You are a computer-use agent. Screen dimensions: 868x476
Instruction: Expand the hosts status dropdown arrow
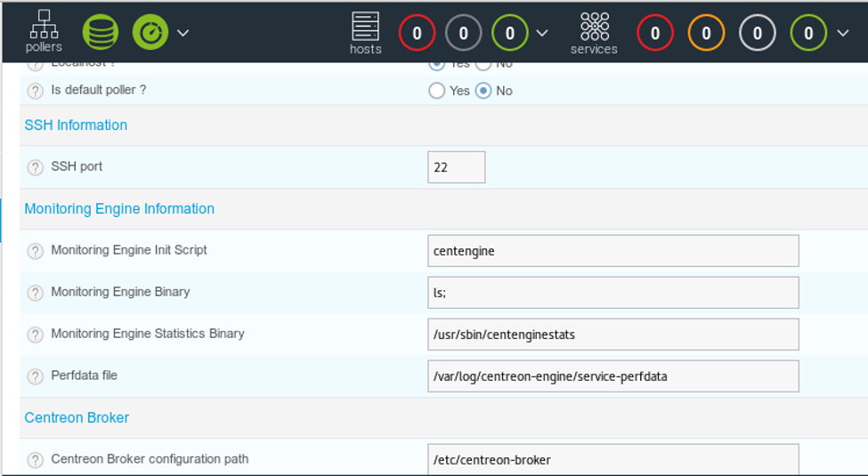542,34
